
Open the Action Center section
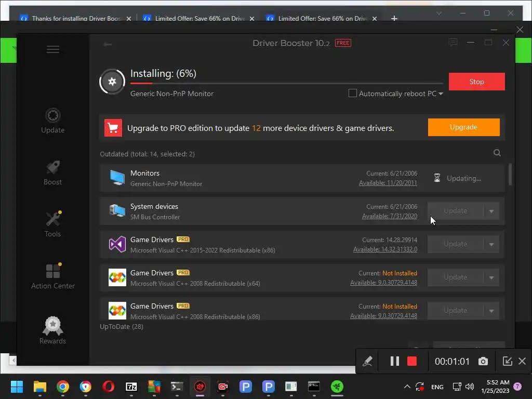point(52,276)
